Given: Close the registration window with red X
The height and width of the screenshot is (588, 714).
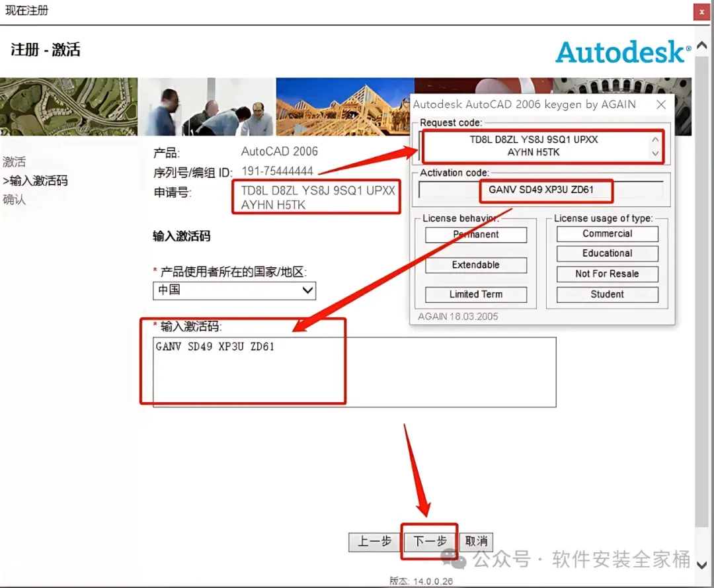Looking at the screenshot, I should pos(701,13).
